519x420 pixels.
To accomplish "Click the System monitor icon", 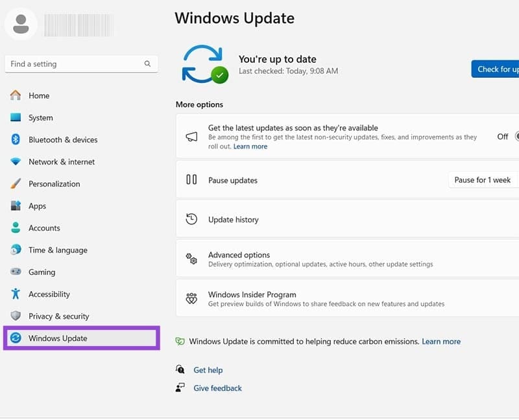I will coord(15,117).
